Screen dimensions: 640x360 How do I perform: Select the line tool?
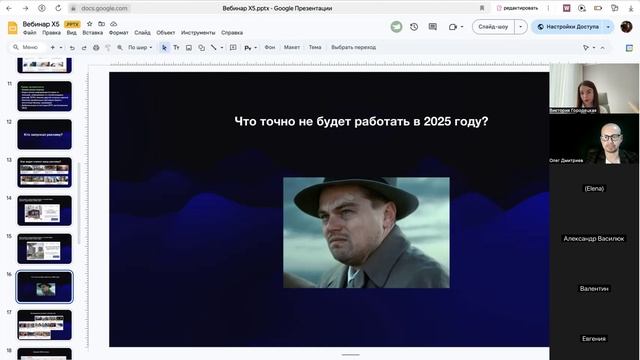(x=213, y=48)
